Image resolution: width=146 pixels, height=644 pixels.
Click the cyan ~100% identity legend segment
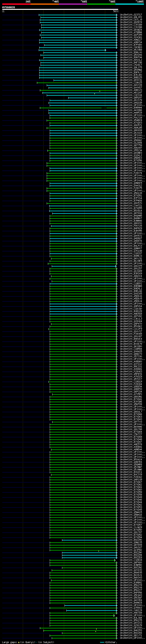click(x=130, y=4)
